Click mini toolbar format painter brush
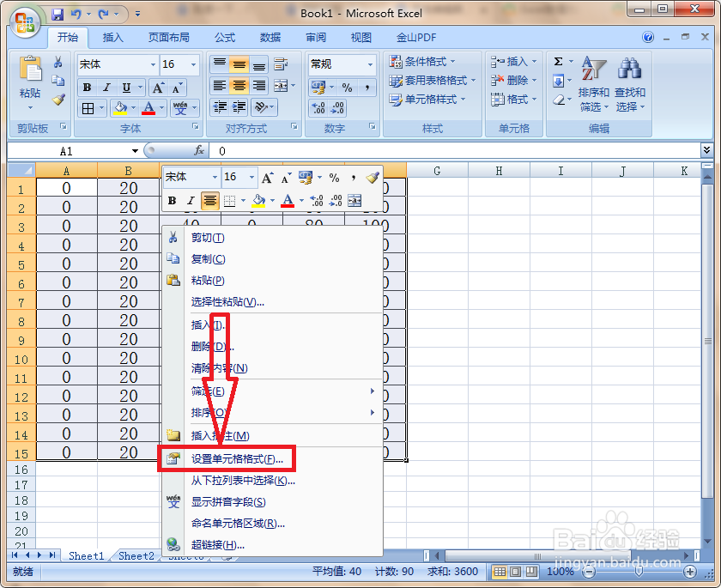 click(373, 178)
